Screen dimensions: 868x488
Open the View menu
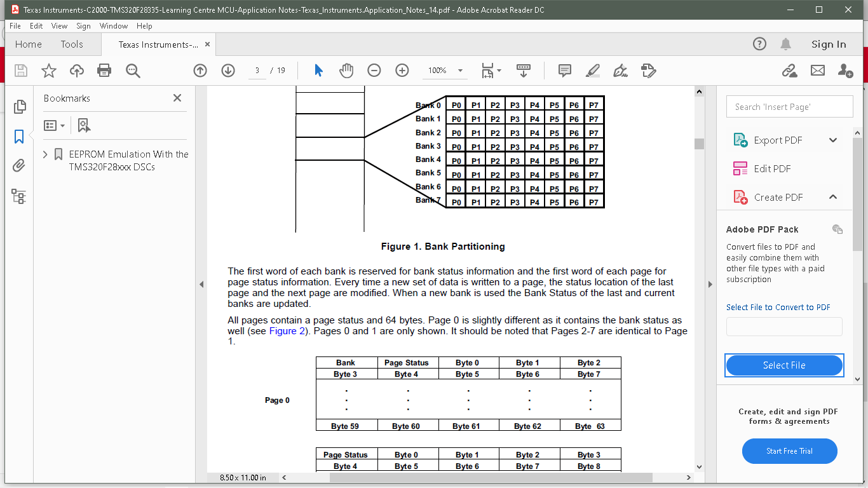point(59,26)
